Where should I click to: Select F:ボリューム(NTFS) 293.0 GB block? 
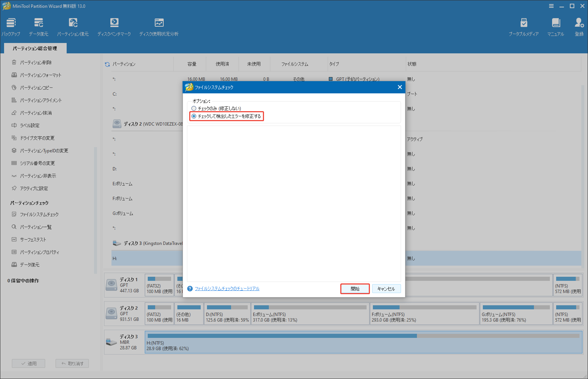(425, 314)
